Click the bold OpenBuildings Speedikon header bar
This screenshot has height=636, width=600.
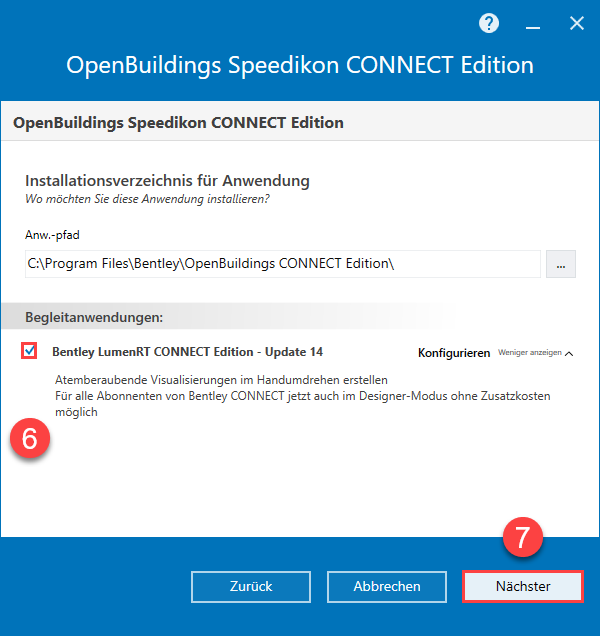pyautogui.click(x=178, y=123)
